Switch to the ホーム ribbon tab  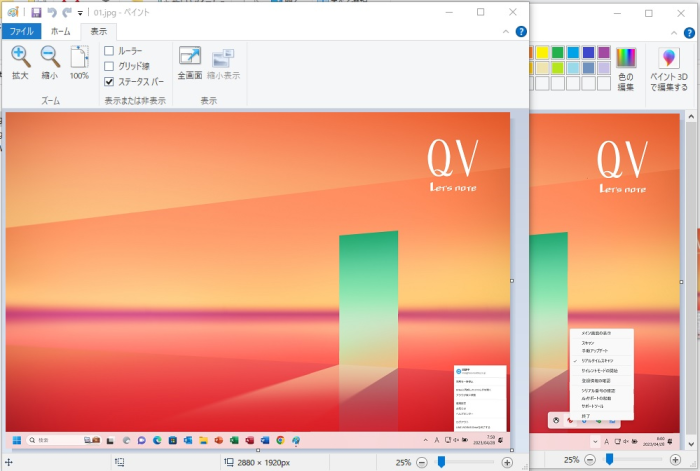(61, 31)
